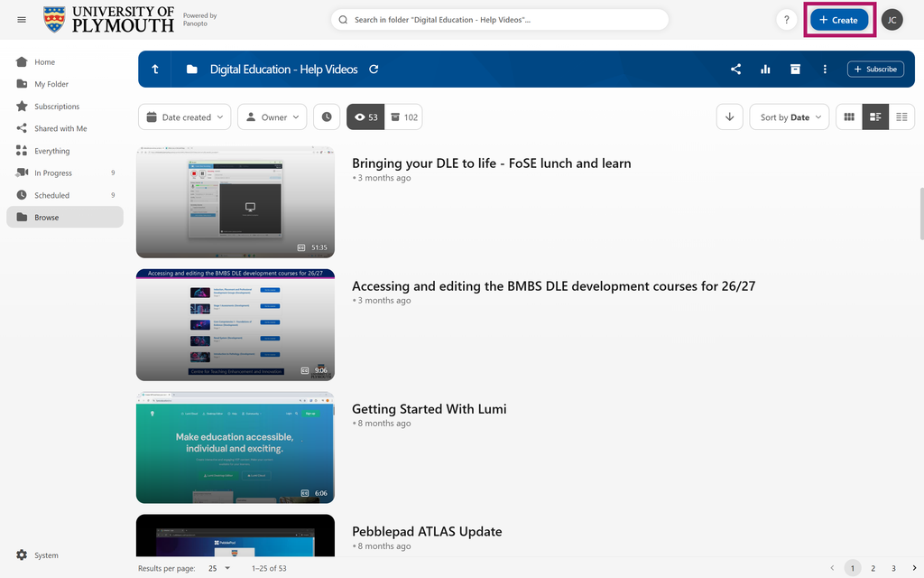Click the archive icon in folder header

click(x=795, y=69)
